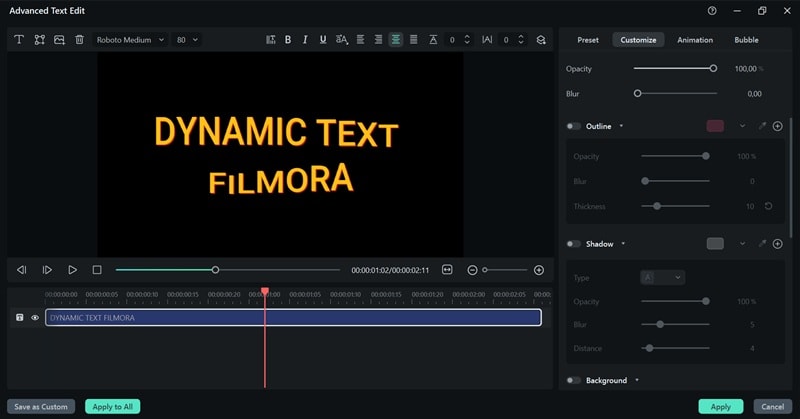Select center text alignment
The width and height of the screenshot is (800, 419).
[x=396, y=40]
